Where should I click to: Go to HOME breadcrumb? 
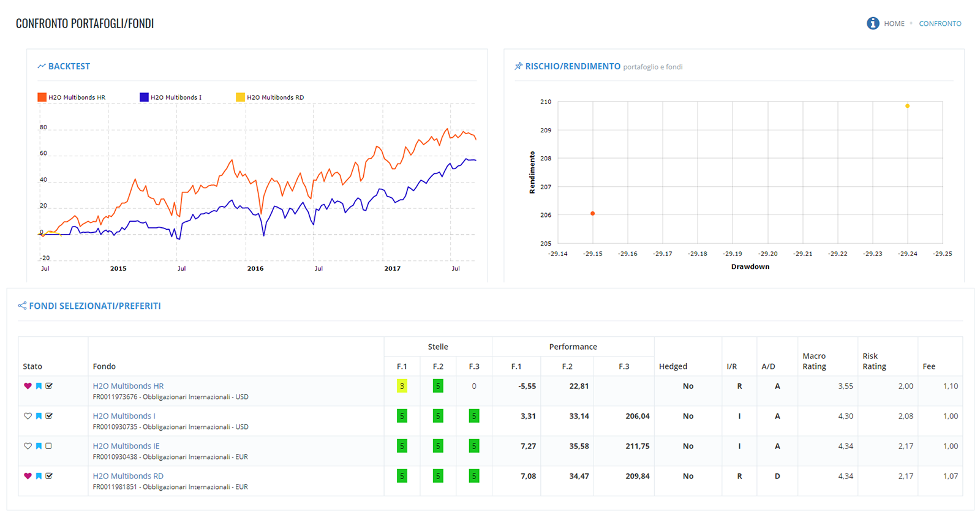(x=894, y=23)
